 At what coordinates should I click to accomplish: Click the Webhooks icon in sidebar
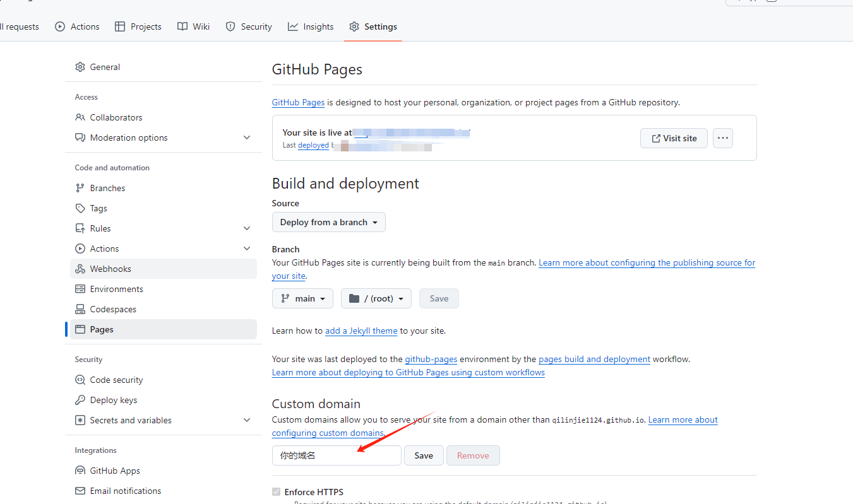(80, 269)
